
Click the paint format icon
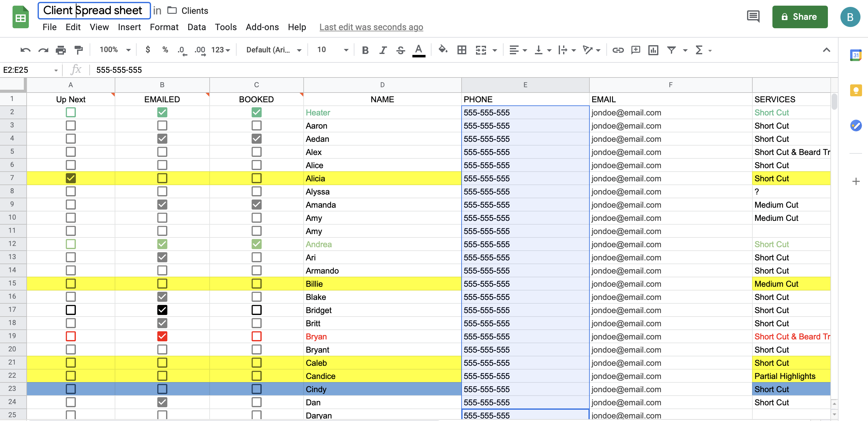coord(79,50)
